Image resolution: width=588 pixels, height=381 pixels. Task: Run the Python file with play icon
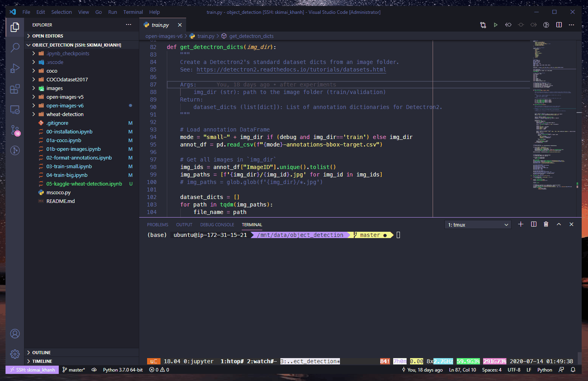coord(495,25)
